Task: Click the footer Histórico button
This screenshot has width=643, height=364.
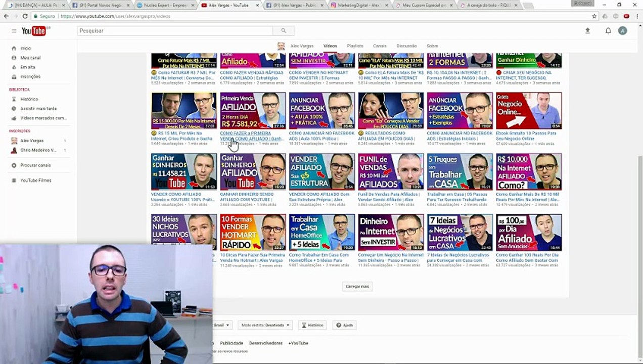Action: 312,325
